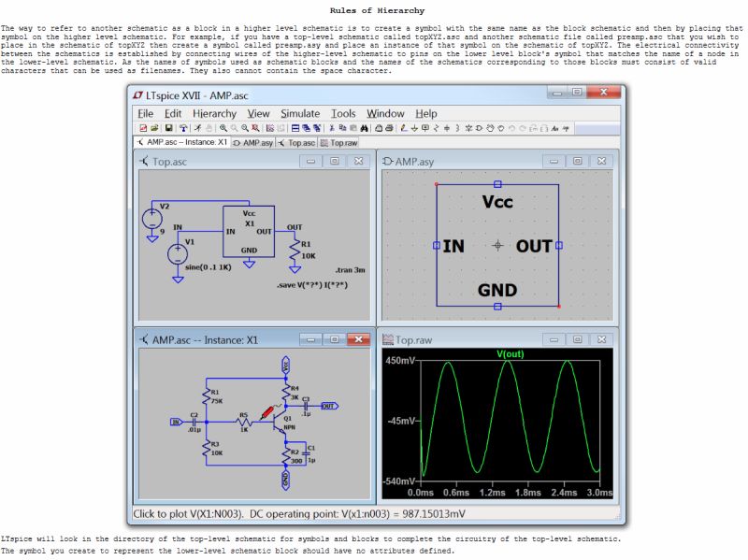Open the Tools menu
This screenshot has width=748, height=560.
343,113
